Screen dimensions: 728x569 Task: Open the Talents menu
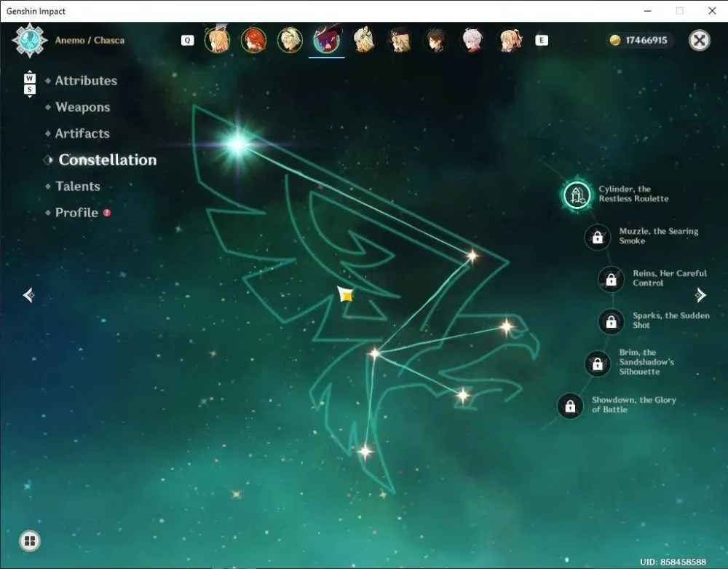click(78, 187)
